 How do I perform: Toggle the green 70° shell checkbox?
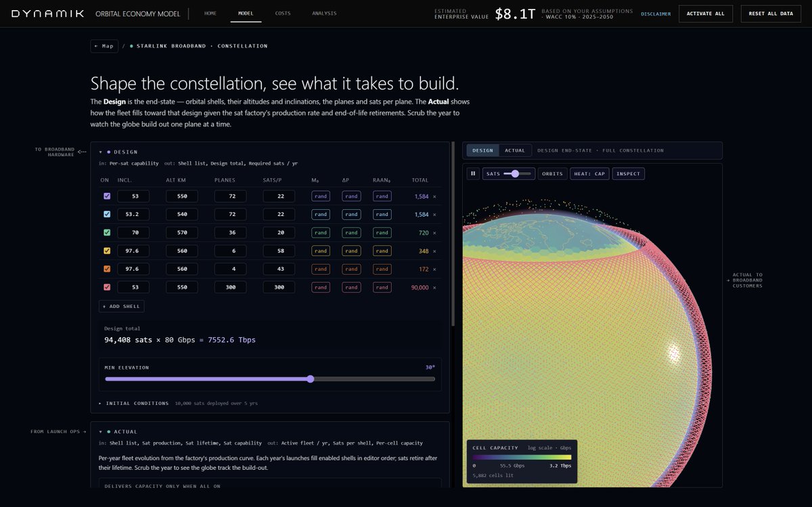pos(106,233)
